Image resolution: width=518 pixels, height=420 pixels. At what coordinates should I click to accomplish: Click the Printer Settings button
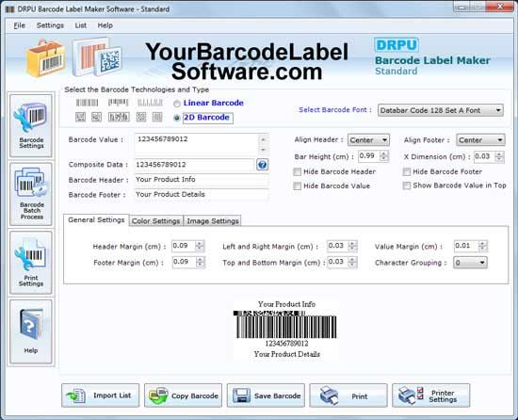pyautogui.click(x=430, y=396)
